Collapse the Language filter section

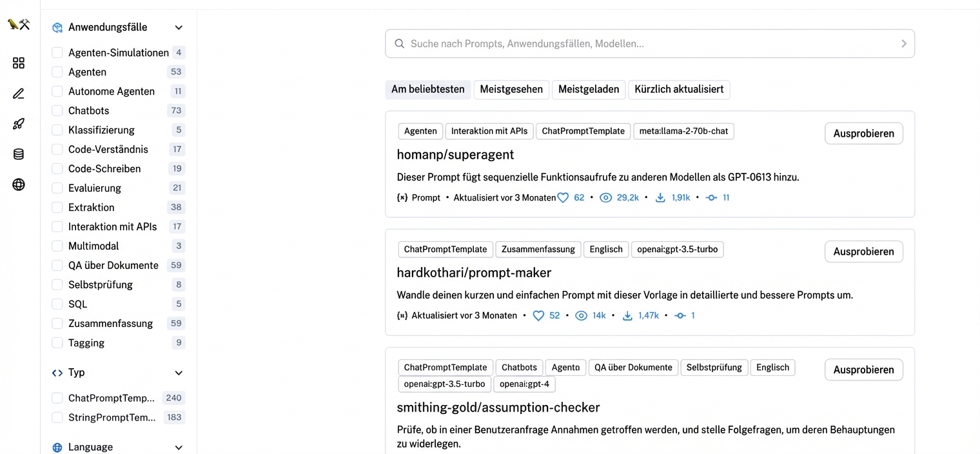click(179, 448)
